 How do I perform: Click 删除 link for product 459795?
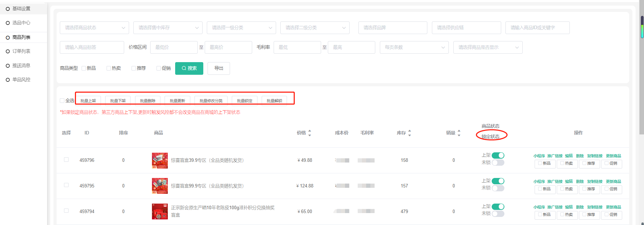(580, 181)
